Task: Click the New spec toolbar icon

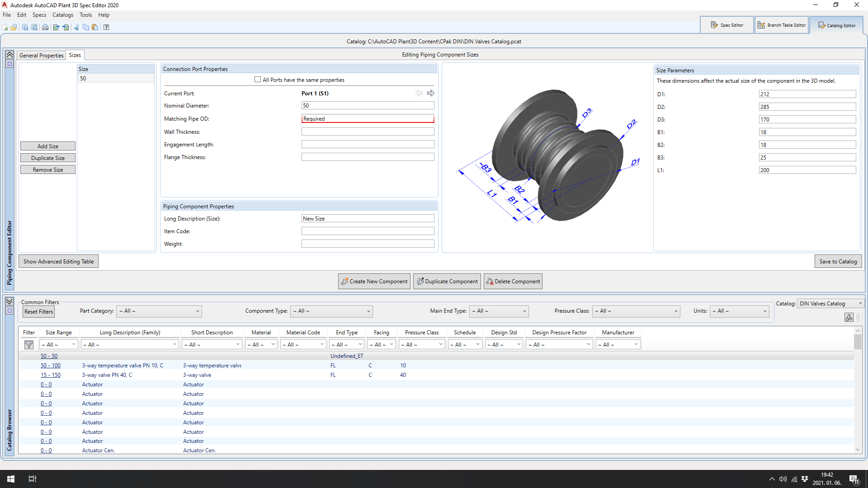Action: tap(5, 27)
